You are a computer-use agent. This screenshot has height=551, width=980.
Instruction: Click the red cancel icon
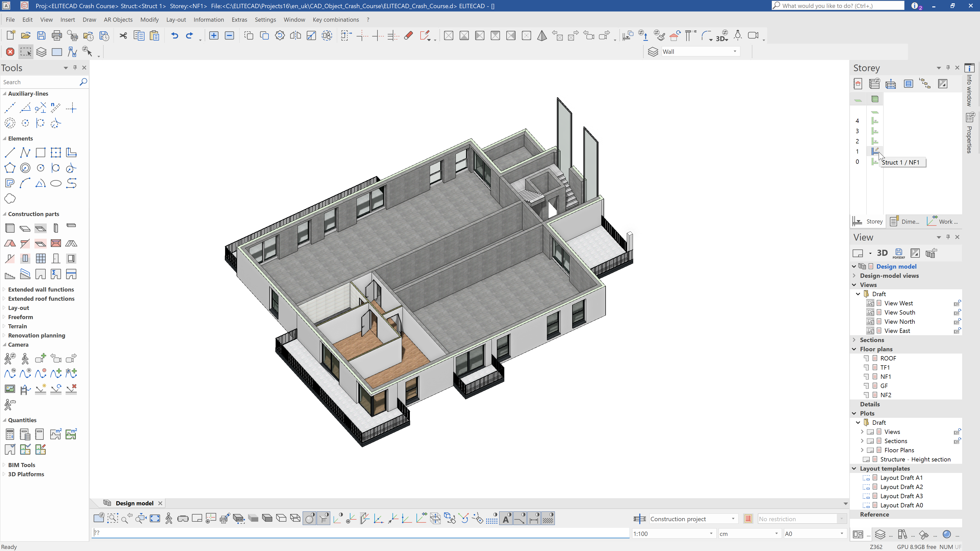10,52
